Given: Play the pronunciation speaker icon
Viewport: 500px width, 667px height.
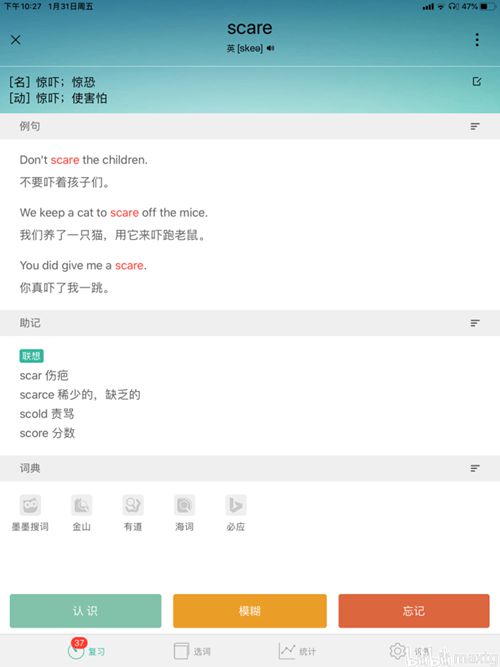Looking at the screenshot, I should pos(270,48).
